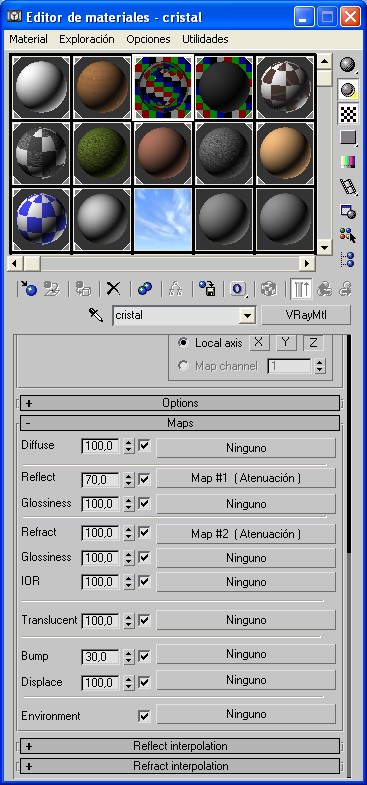Click the material name field cristal

coord(176,316)
